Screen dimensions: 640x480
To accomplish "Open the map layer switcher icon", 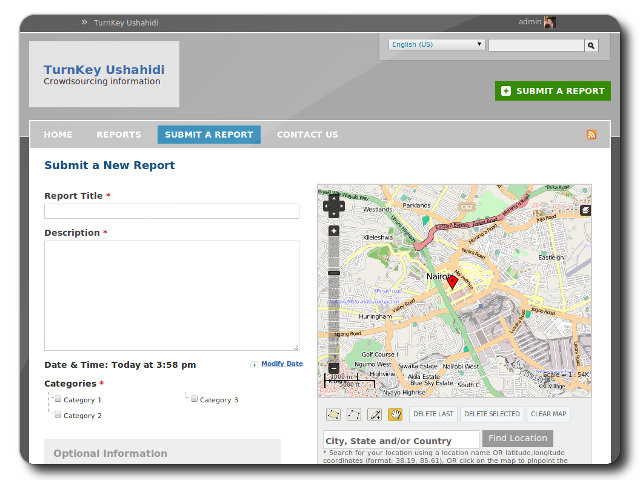I will pyautogui.click(x=585, y=211).
